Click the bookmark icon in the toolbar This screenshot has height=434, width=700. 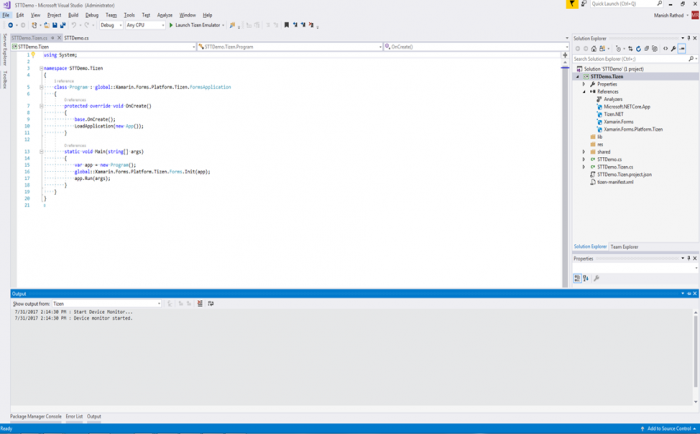point(287,25)
